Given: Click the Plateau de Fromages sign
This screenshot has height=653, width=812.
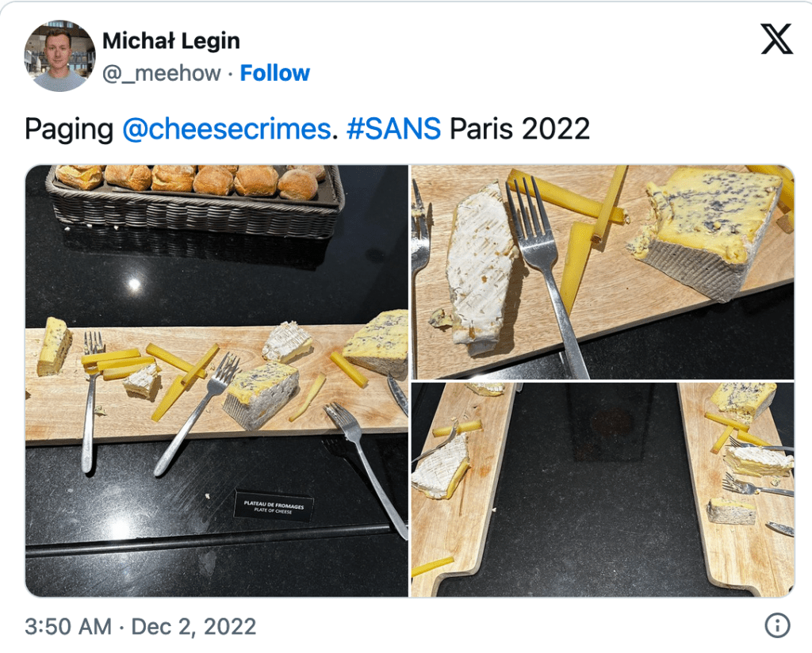Looking at the screenshot, I should coord(274,505).
